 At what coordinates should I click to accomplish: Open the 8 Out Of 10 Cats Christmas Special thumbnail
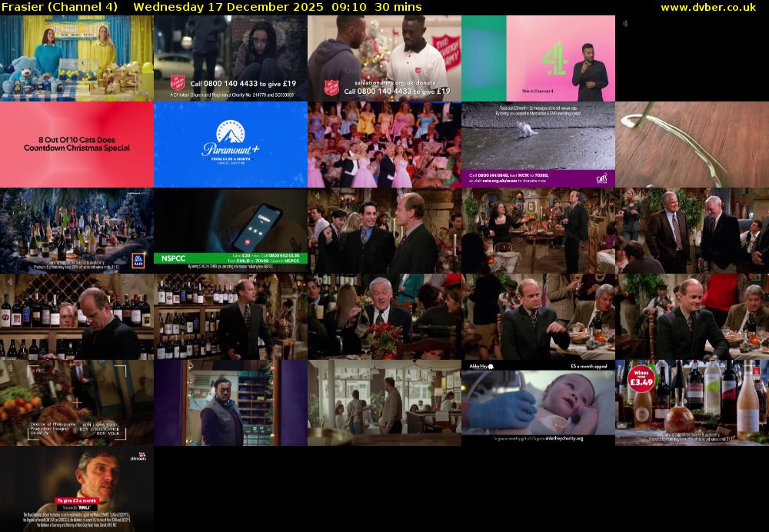pos(77,145)
